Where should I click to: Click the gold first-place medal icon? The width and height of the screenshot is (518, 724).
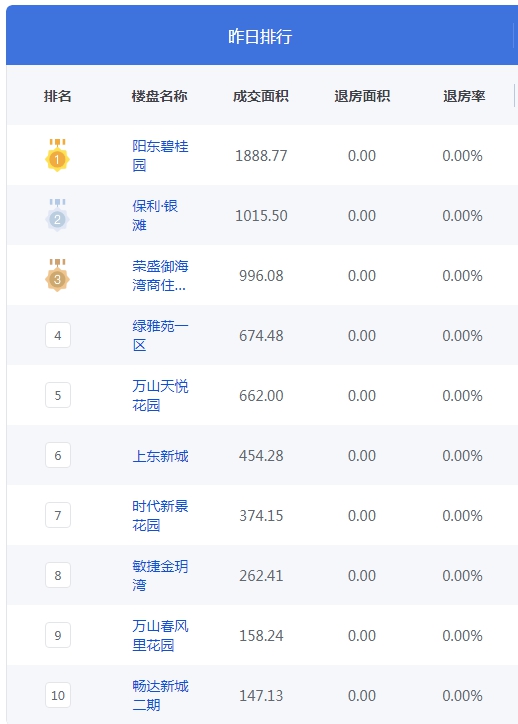click(x=57, y=156)
